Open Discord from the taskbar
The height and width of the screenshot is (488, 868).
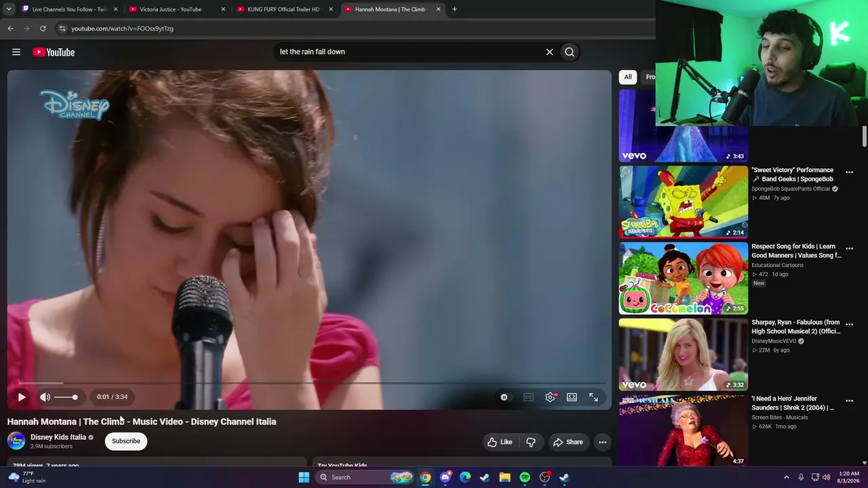(x=446, y=477)
